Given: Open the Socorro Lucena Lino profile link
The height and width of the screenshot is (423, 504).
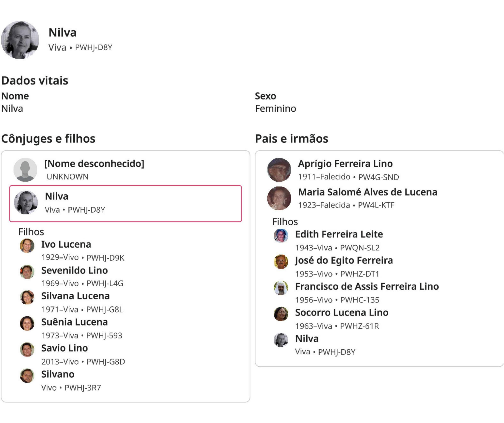Looking at the screenshot, I should pos(342,312).
